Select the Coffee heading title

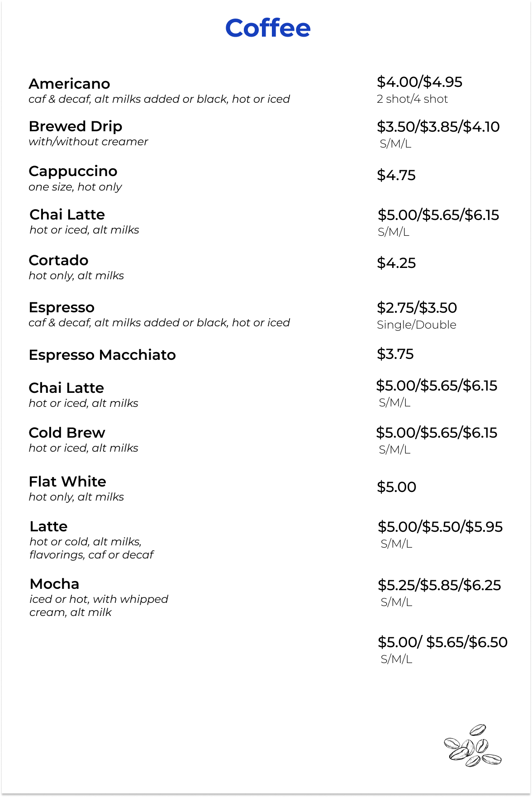point(268,28)
